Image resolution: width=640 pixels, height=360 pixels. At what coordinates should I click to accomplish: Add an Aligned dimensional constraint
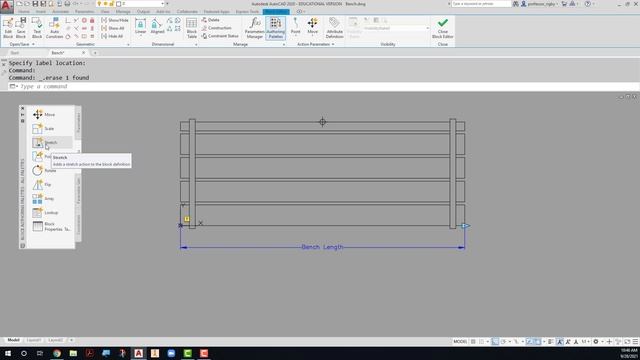click(157, 27)
